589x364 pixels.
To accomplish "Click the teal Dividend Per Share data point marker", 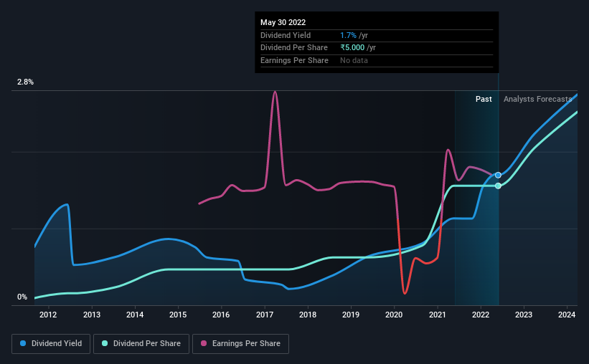I will (498, 186).
